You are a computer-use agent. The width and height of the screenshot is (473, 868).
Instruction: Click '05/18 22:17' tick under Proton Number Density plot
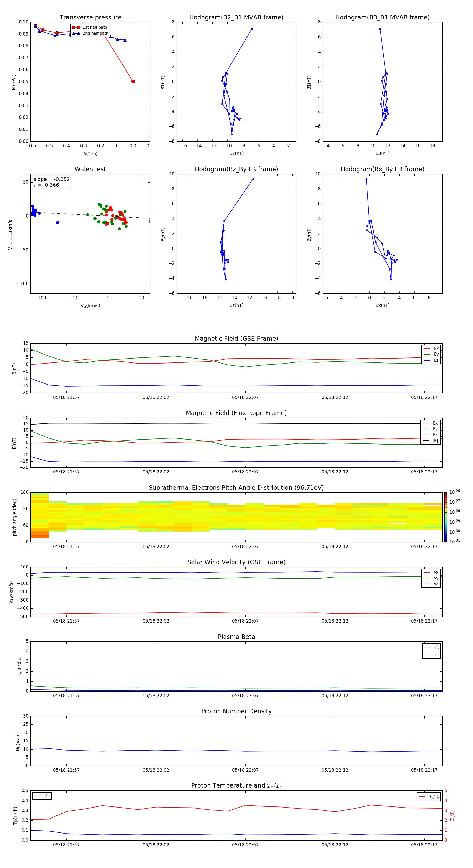point(424,770)
